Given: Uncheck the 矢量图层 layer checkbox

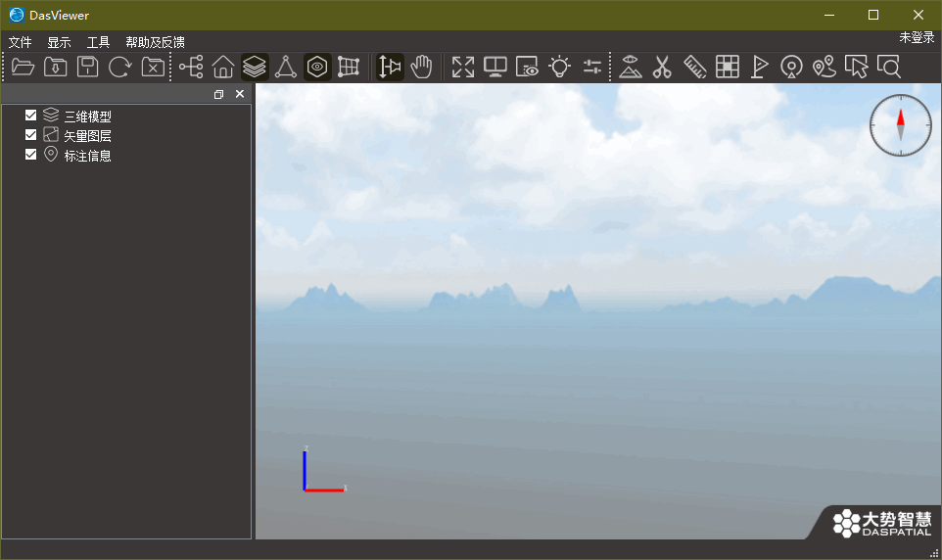Looking at the screenshot, I should (x=30, y=134).
